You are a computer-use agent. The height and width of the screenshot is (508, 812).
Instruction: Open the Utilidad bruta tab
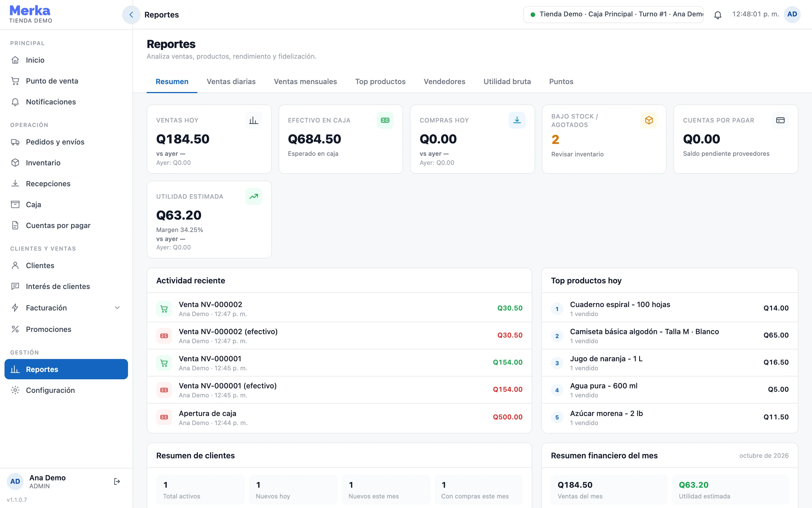point(507,82)
